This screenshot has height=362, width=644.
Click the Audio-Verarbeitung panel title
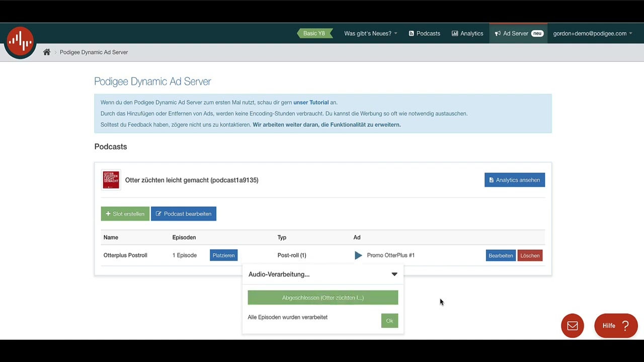click(279, 275)
